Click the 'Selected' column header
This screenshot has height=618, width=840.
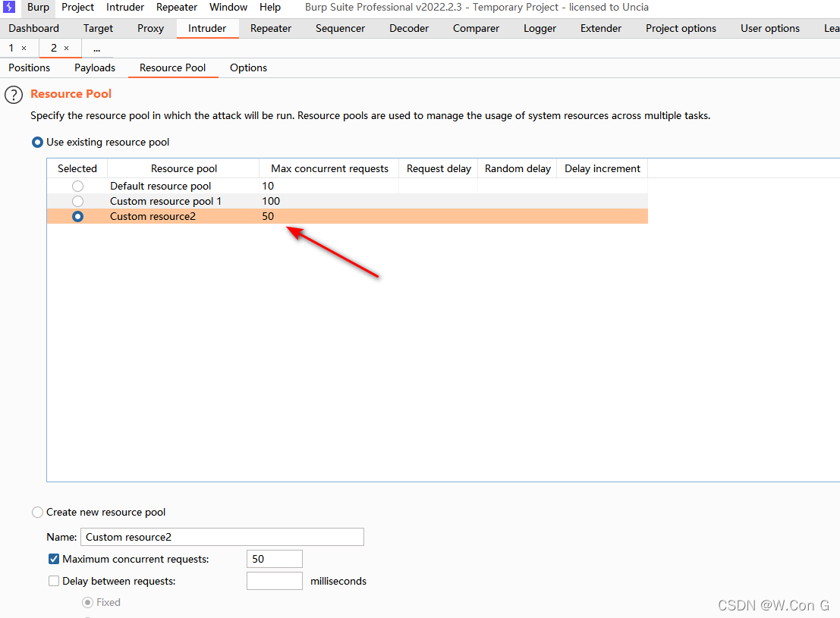click(x=77, y=168)
